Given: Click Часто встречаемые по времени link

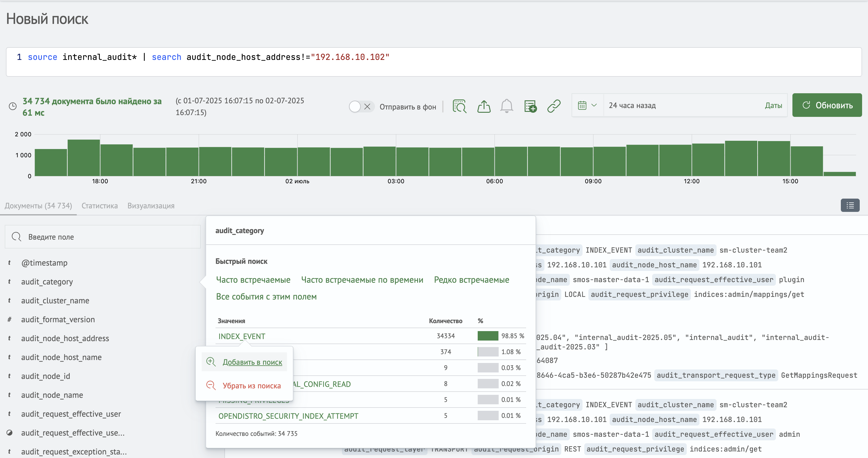Looking at the screenshot, I should tap(362, 279).
